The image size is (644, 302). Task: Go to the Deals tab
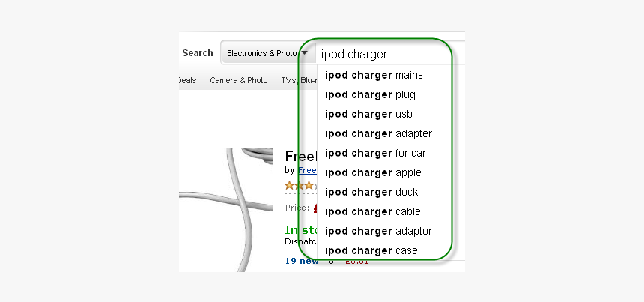[186, 80]
